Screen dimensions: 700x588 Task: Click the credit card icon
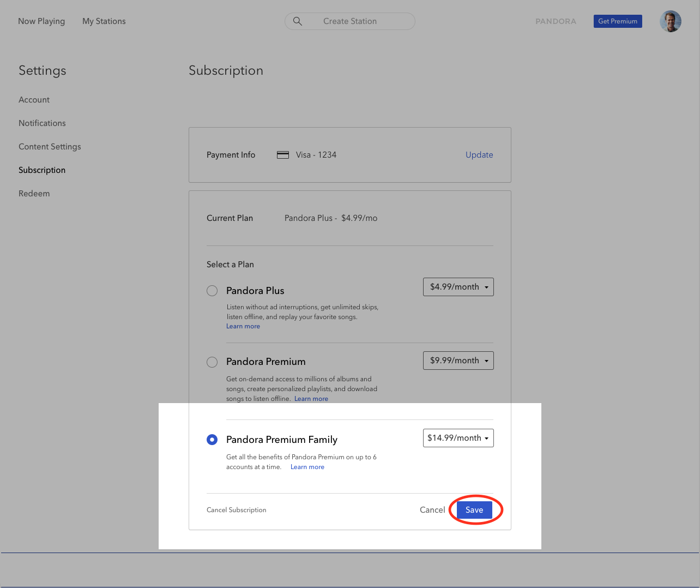pos(282,155)
